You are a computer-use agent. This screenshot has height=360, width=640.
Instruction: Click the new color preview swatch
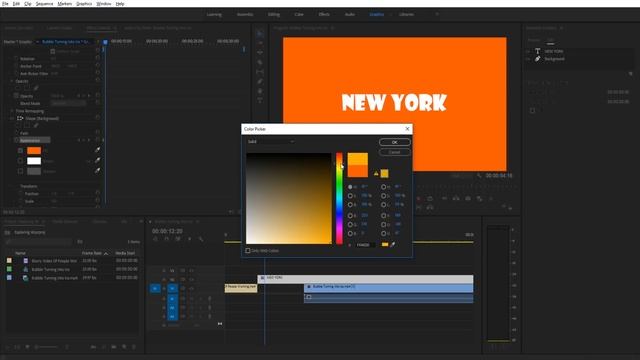(358, 159)
